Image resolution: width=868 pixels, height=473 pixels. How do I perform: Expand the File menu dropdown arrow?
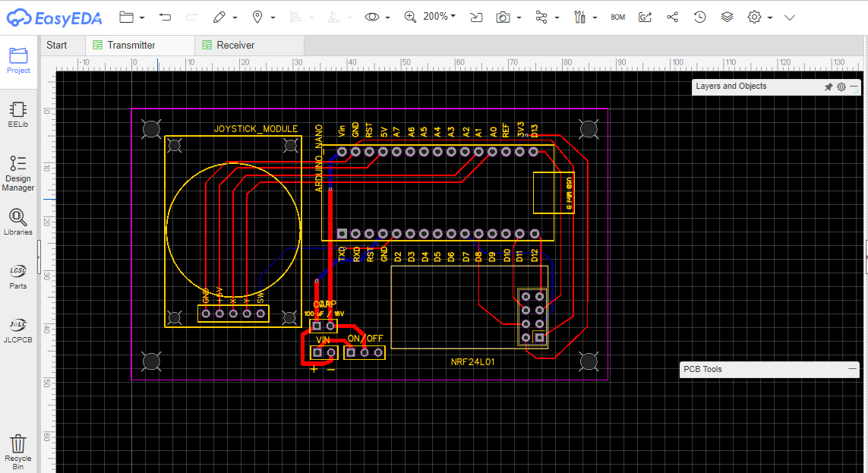[x=142, y=17]
